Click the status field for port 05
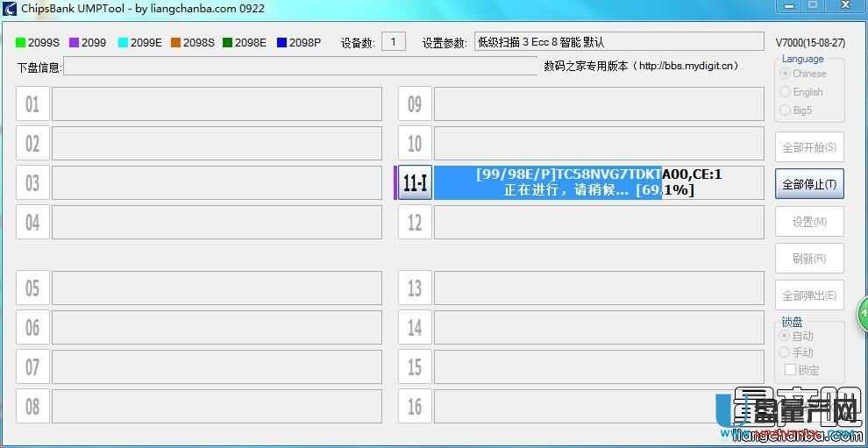Viewport: 868px width, 448px height. pyautogui.click(x=217, y=288)
